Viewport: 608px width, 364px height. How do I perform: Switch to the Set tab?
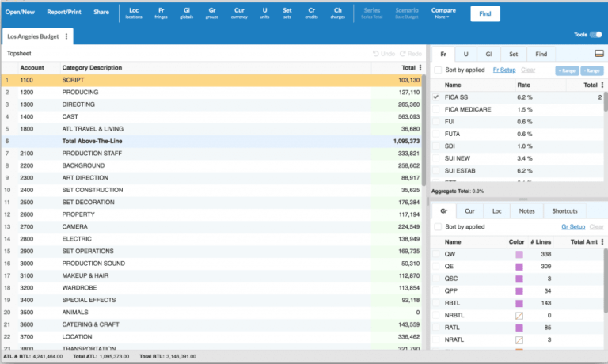coord(514,54)
